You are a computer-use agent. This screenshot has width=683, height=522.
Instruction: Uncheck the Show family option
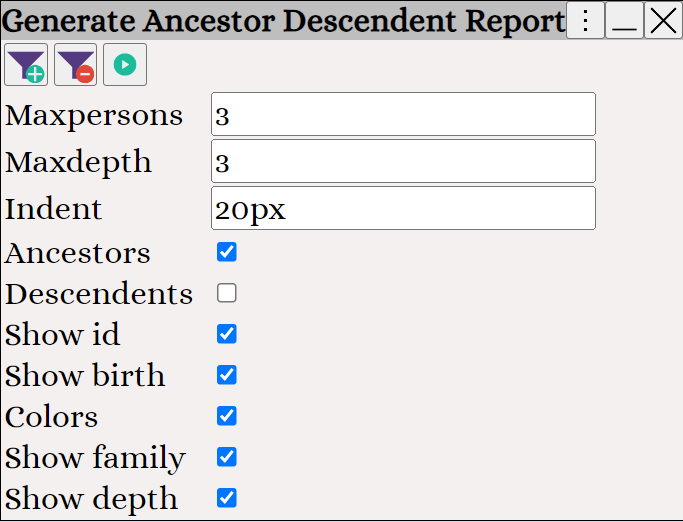coord(227,457)
